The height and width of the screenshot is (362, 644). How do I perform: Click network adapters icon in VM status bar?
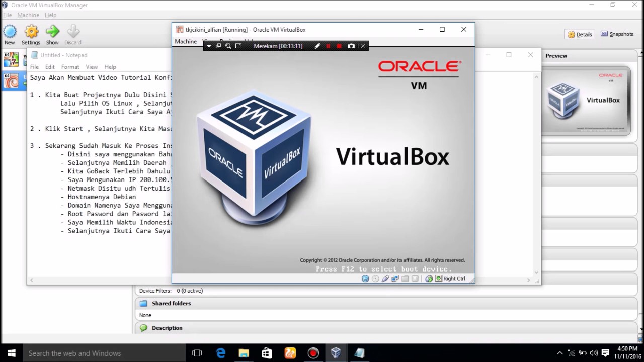(x=395, y=279)
